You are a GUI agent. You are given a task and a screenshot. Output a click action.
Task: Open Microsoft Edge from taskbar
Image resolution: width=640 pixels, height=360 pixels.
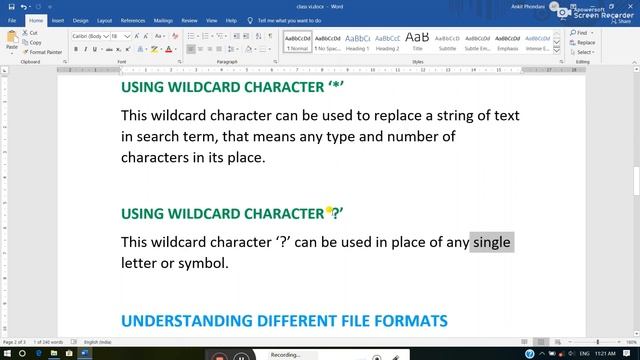click(38, 353)
